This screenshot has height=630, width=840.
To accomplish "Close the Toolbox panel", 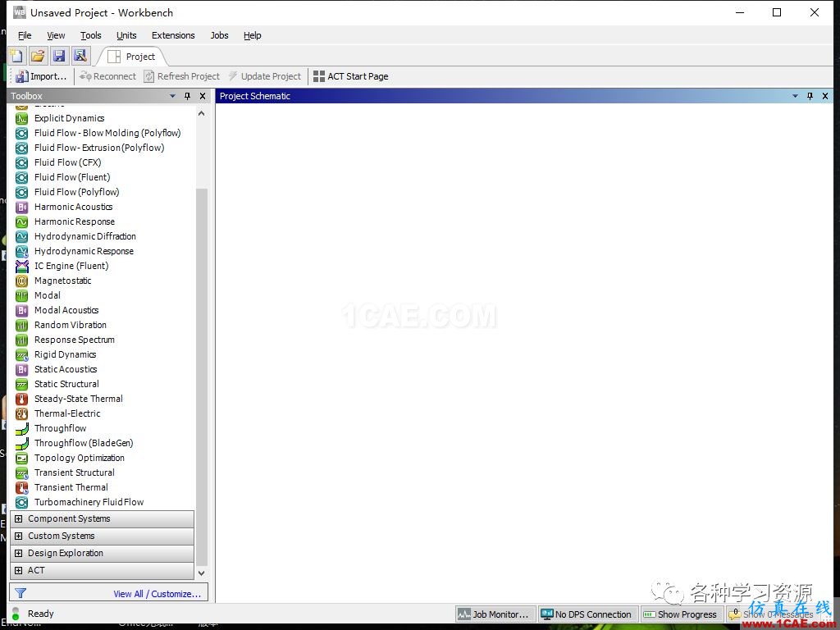I will coord(203,96).
